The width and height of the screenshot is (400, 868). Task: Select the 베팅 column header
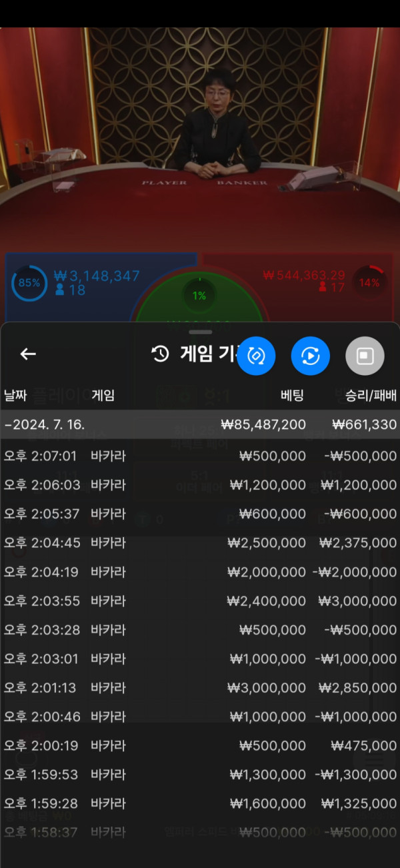coord(292,395)
